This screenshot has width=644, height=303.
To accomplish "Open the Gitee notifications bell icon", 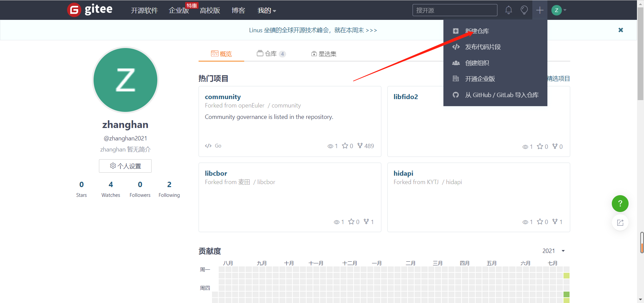I will point(508,10).
